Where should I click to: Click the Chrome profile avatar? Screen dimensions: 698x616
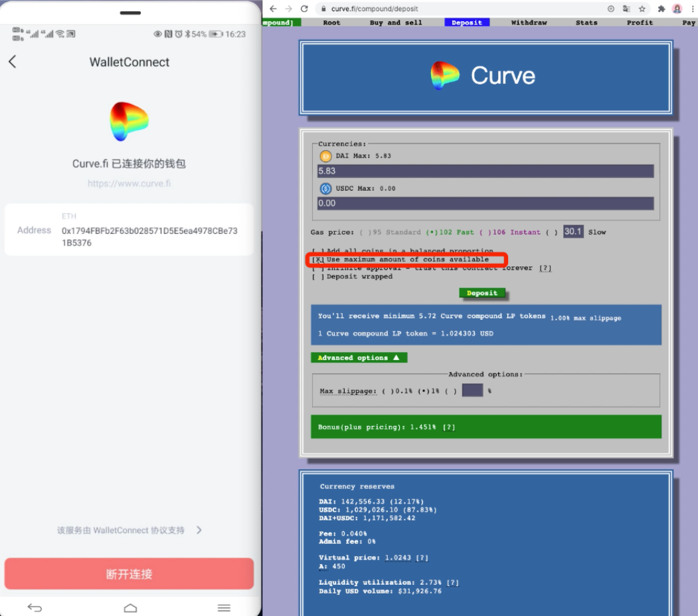(x=677, y=9)
